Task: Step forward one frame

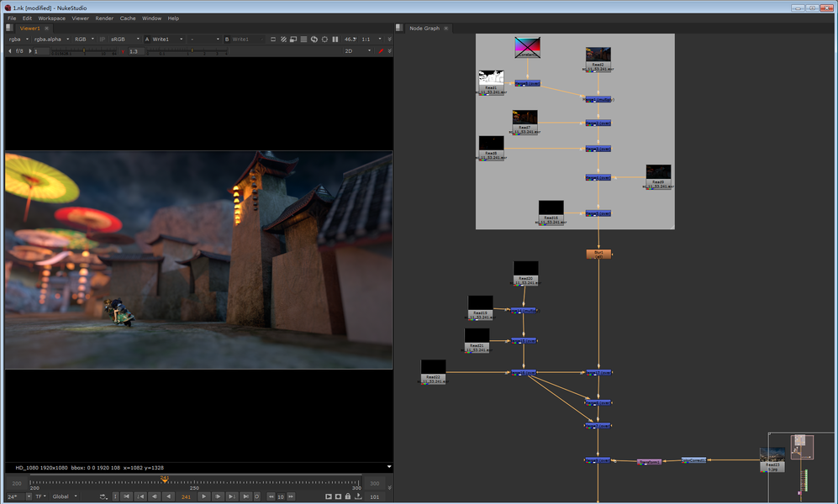Action: pos(218,496)
